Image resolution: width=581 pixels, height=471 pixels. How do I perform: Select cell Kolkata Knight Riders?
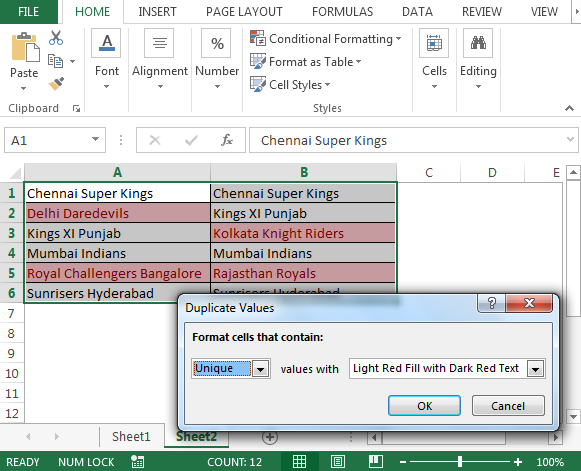[303, 233]
